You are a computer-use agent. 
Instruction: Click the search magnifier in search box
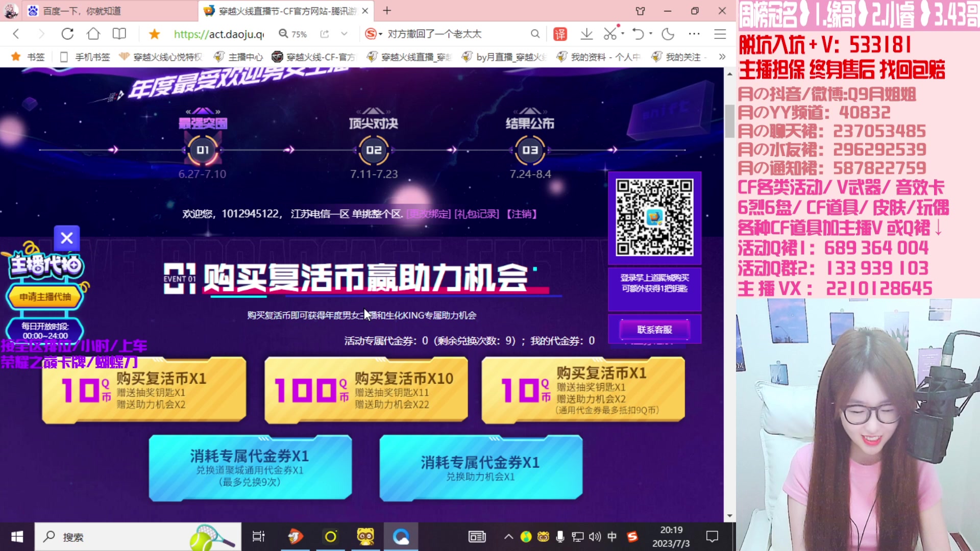(535, 34)
